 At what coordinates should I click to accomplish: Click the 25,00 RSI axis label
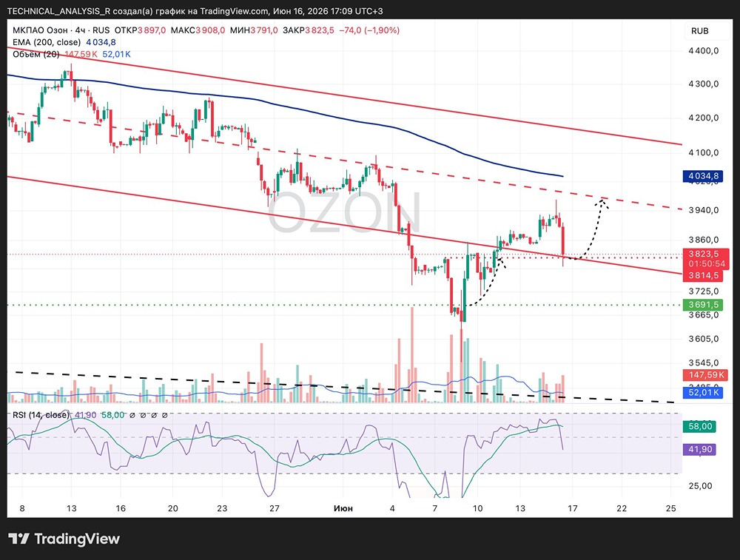click(700, 487)
